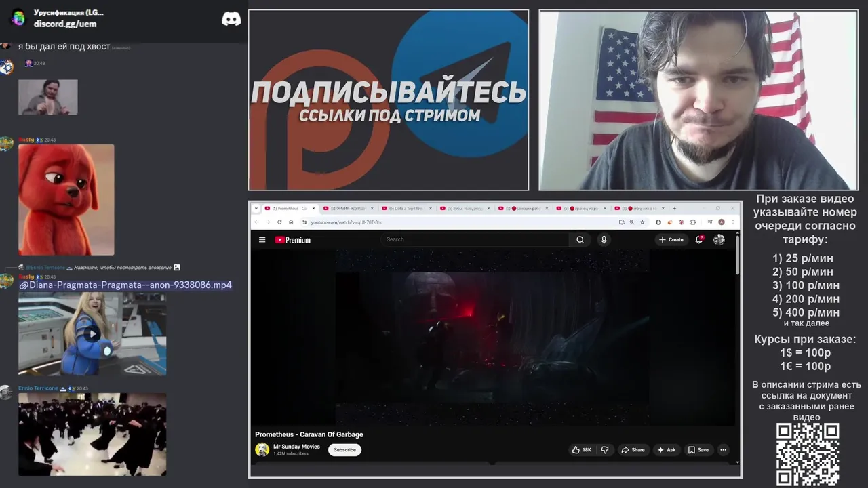This screenshot has height=488, width=868.
Task: Open the Chrome profile avatar
Action: [722, 222]
